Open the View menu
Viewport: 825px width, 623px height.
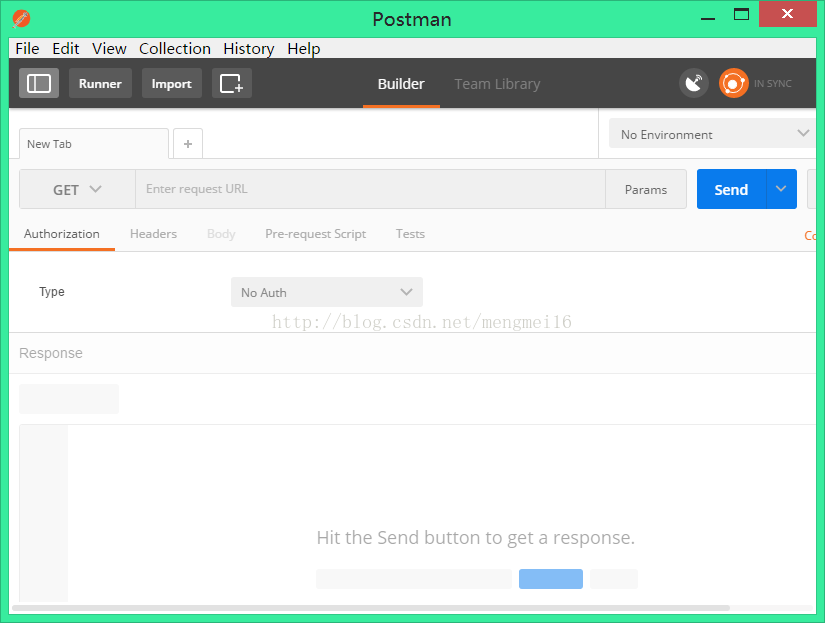(109, 48)
